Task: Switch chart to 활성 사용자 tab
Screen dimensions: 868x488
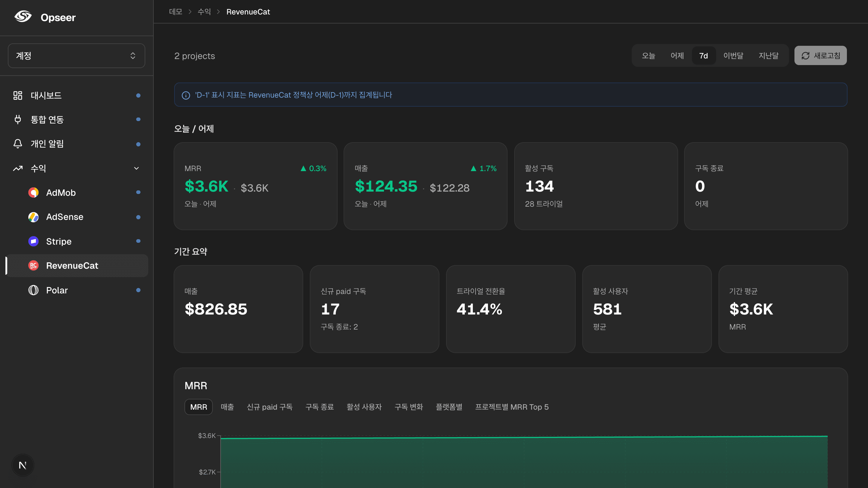Action: 364,407
